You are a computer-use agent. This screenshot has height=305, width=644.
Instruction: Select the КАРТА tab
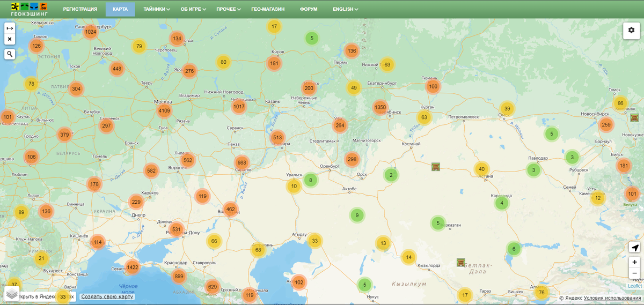click(x=120, y=9)
